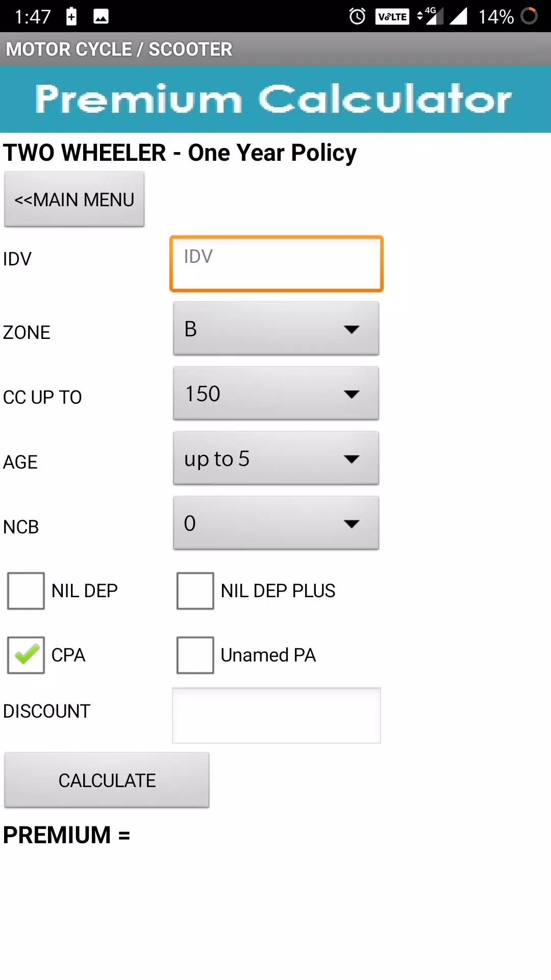Enable the NIL DEP checkbox
Viewport: 551px width, 980px height.
(26, 591)
